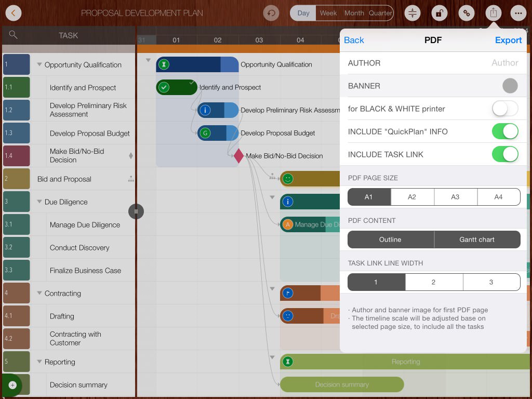Collapse the Opportunity Qualification task group
The width and height of the screenshot is (532, 399).
[39, 65]
